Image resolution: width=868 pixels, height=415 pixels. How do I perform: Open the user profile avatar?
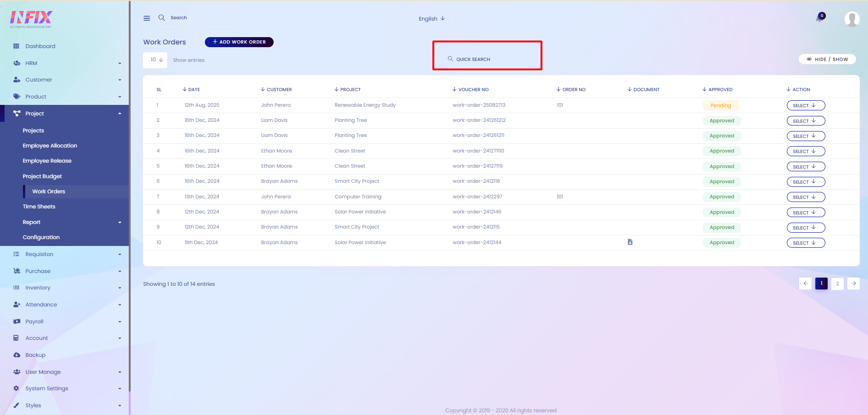tap(852, 19)
